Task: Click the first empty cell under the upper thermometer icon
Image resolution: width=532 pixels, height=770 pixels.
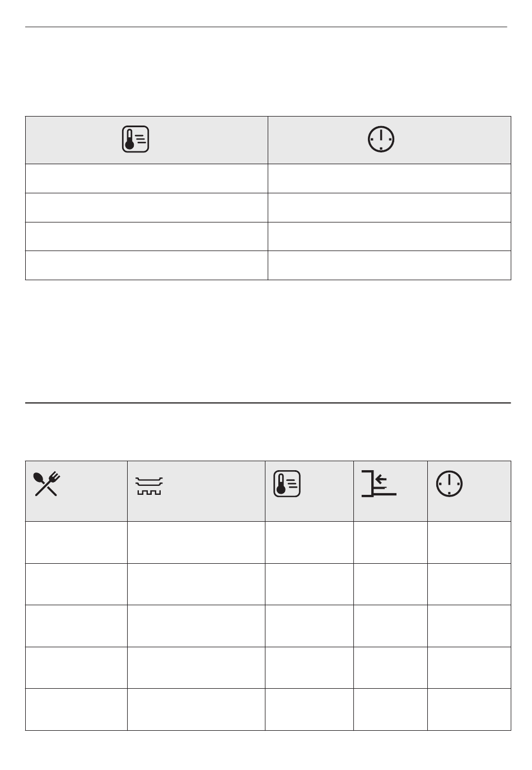Action: [147, 178]
